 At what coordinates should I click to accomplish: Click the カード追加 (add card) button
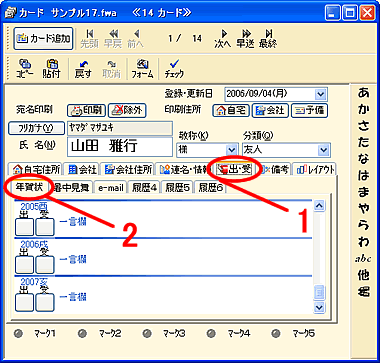coord(43,39)
